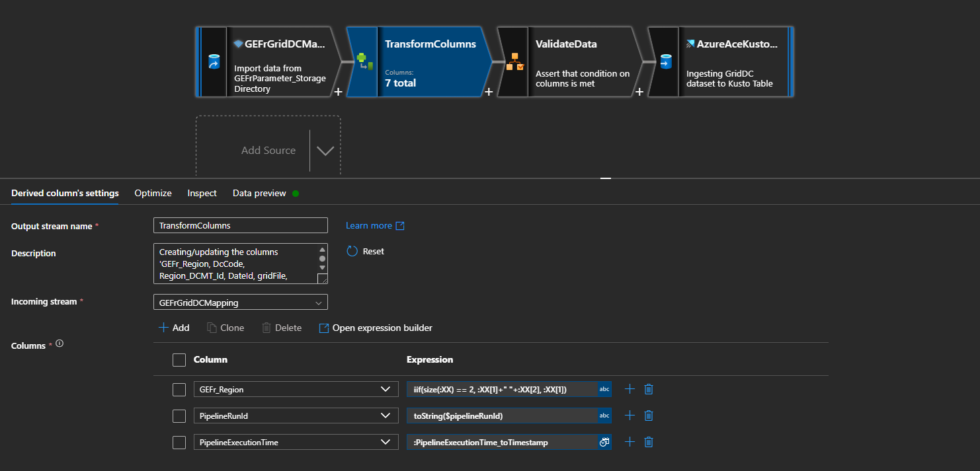Viewport: 980px width, 471px height.
Task: Add column after PipelineExecutionTime row
Action: [630, 442]
